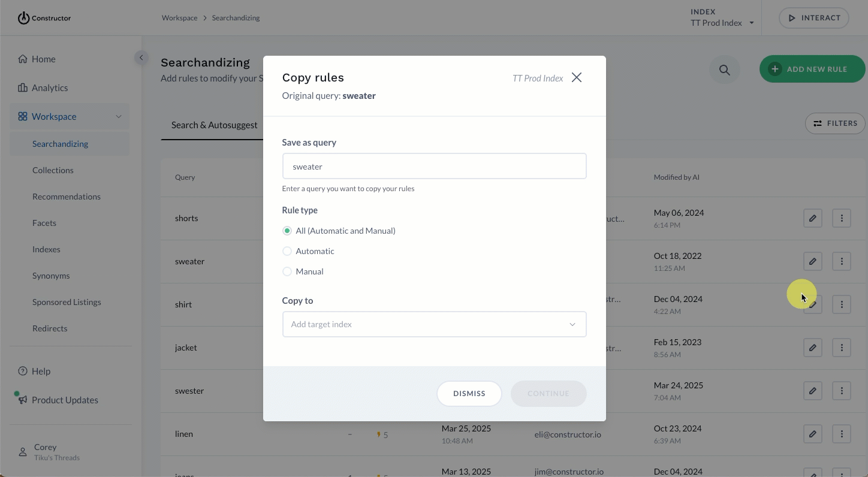Open Recommendations page
The height and width of the screenshot is (477, 868).
(67, 197)
